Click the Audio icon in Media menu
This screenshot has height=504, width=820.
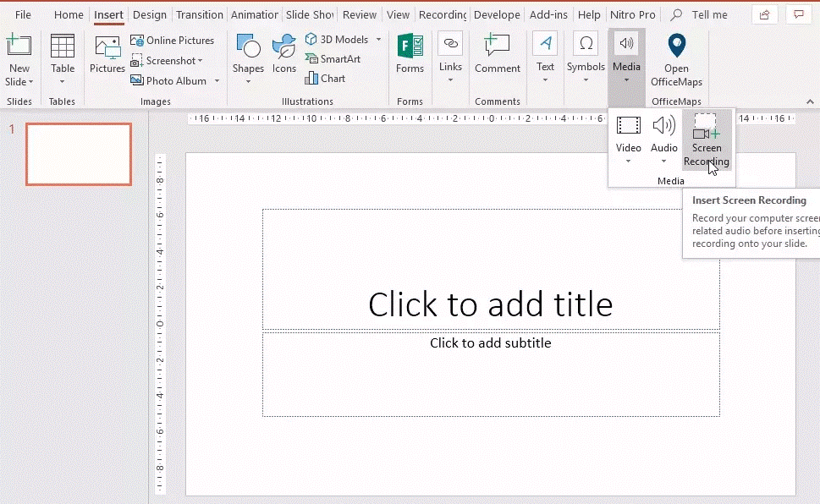[x=663, y=134]
